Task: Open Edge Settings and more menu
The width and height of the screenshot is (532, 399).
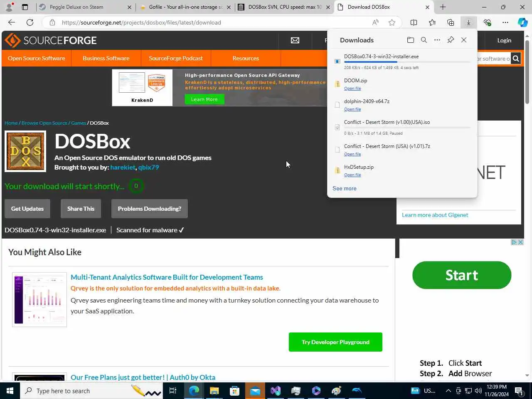Action: [x=505, y=22]
